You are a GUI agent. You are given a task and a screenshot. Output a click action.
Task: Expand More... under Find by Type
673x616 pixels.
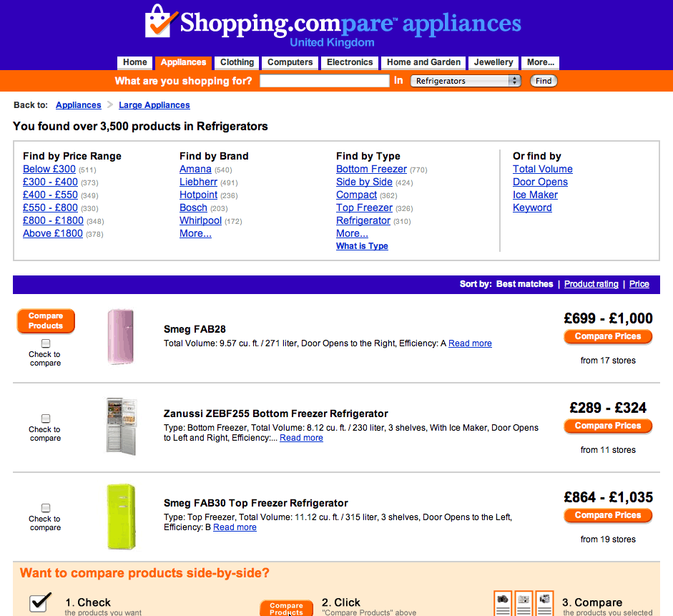click(352, 233)
